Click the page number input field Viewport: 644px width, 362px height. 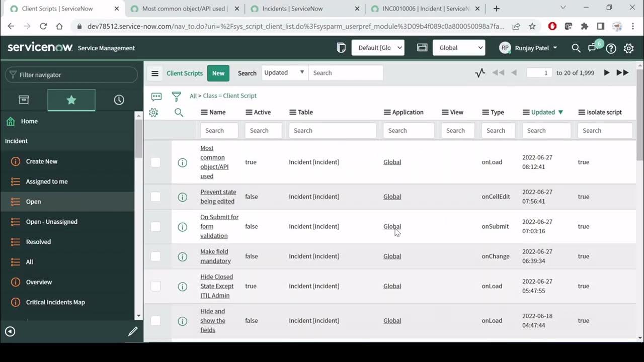click(x=539, y=73)
